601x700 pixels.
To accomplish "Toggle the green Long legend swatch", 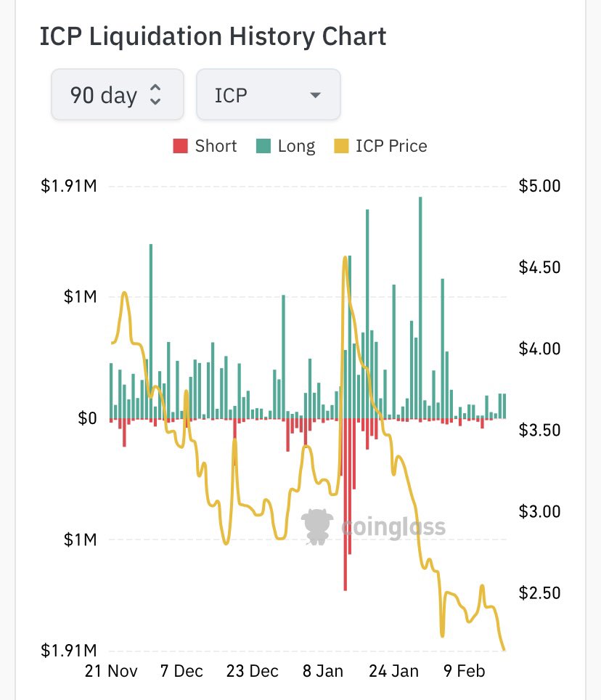I will 263,147.
